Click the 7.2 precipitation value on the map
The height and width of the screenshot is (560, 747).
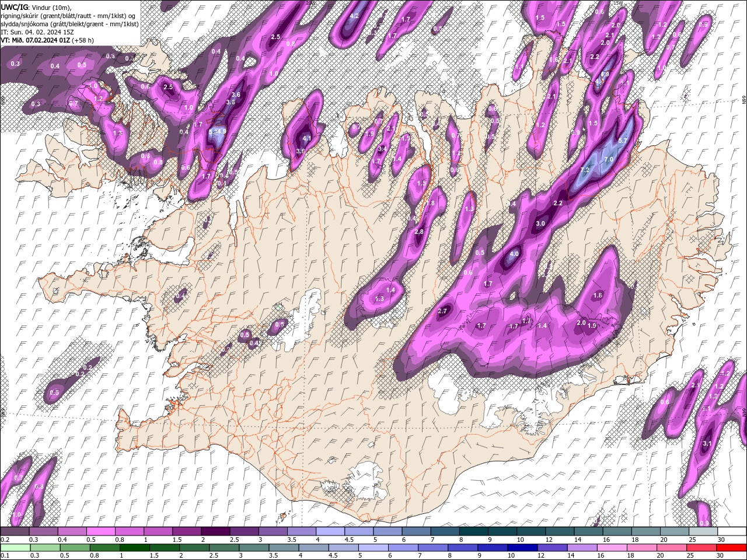coord(585,170)
